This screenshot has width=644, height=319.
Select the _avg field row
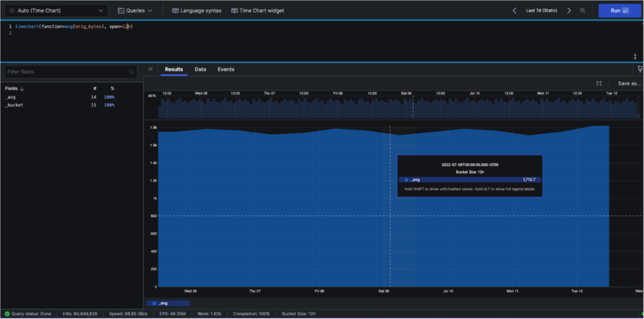pyautogui.click(x=60, y=97)
